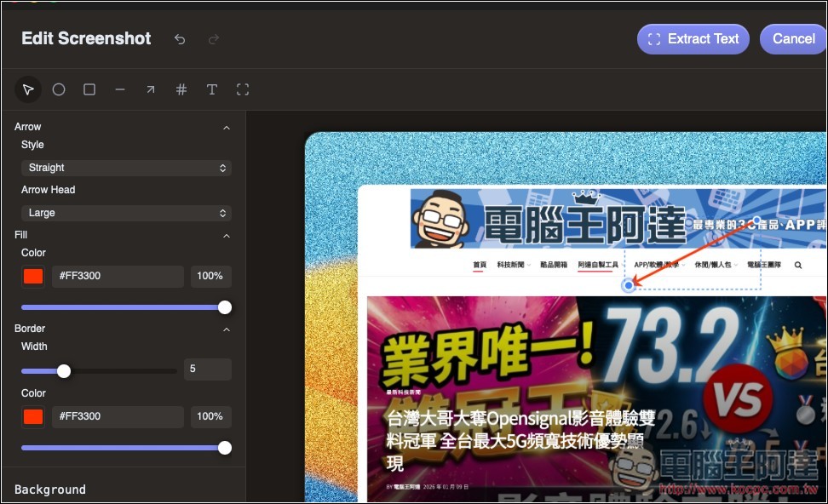Select the text annotation tool
The image size is (828, 504).
211,89
